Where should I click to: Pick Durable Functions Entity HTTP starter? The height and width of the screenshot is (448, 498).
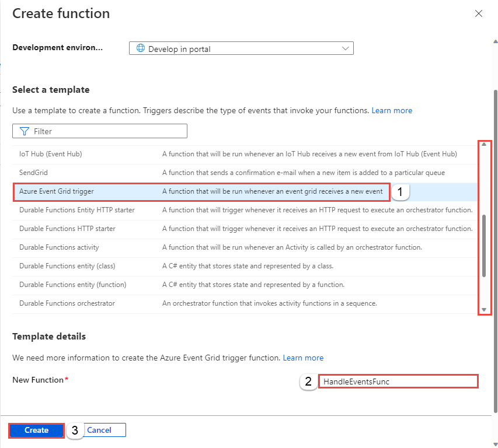click(77, 210)
